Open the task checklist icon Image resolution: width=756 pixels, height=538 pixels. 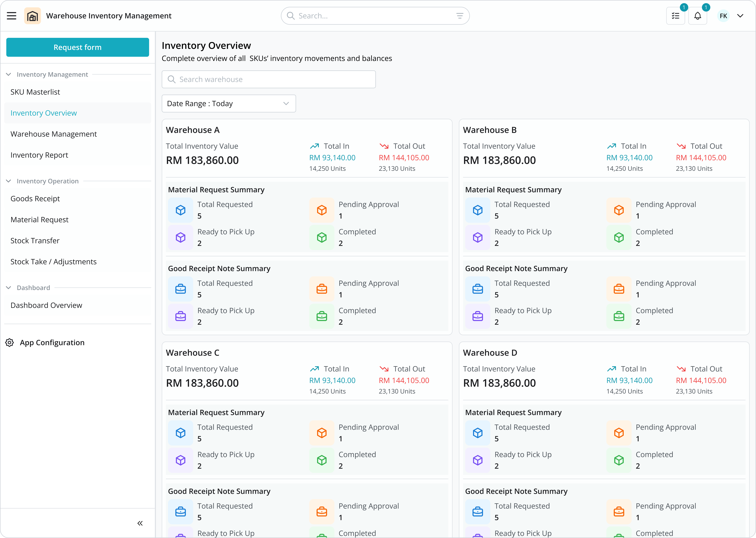[675, 16]
